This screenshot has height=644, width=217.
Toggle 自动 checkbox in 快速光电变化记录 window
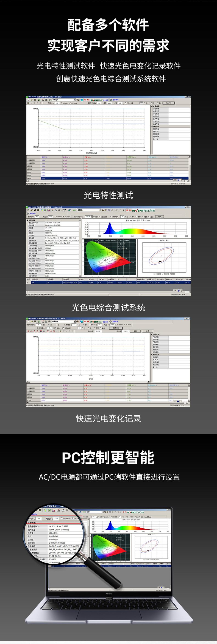point(55,328)
